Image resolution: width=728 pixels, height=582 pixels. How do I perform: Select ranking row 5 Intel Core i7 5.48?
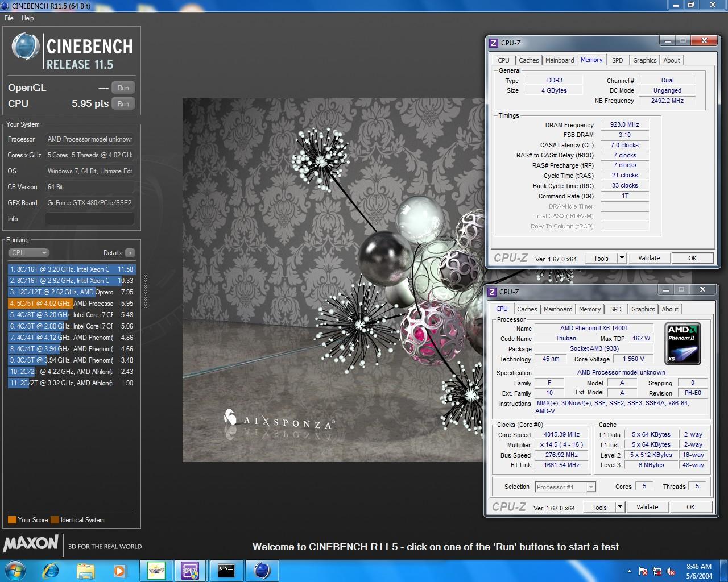[72, 315]
